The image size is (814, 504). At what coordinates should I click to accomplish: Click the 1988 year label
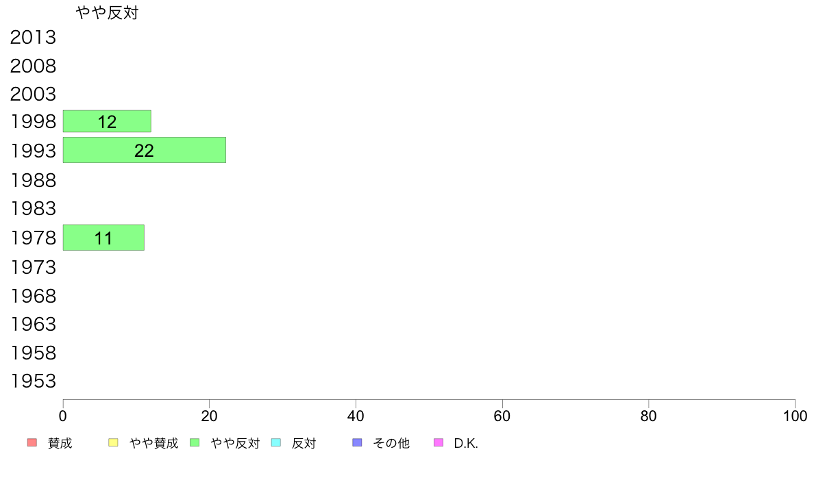(x=33, y=180)
